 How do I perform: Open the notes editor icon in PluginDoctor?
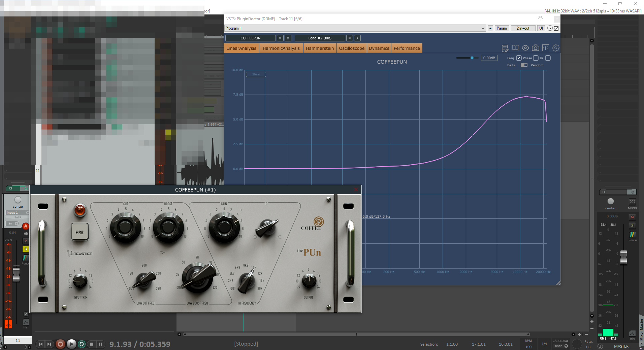point(505,48)
